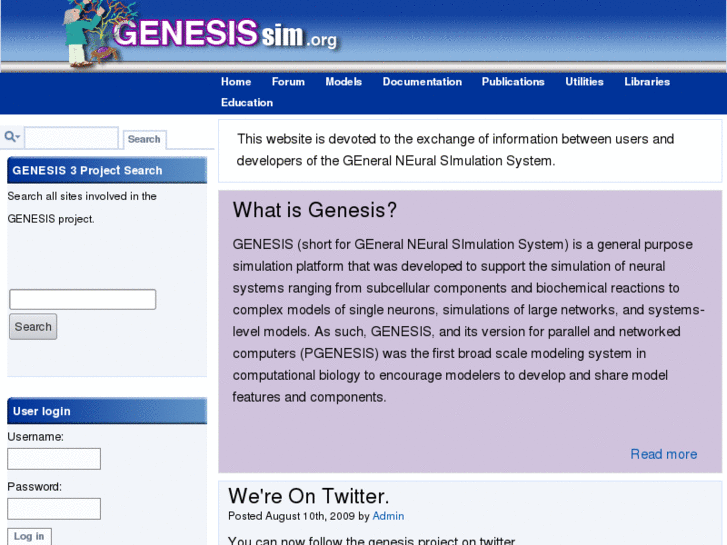Click the Log in button
Image resolution: width=727 pixels, height=545 pixels.
[x=29, y=537]
